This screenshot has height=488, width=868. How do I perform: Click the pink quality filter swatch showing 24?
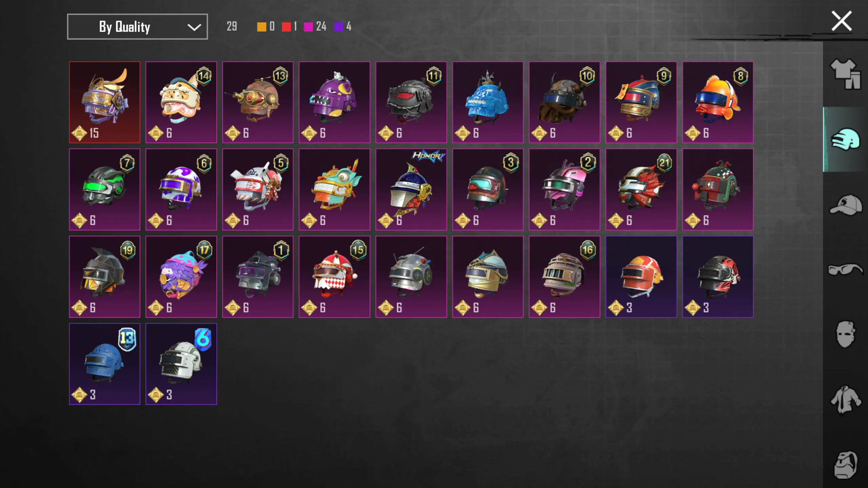tap(308, 27)
